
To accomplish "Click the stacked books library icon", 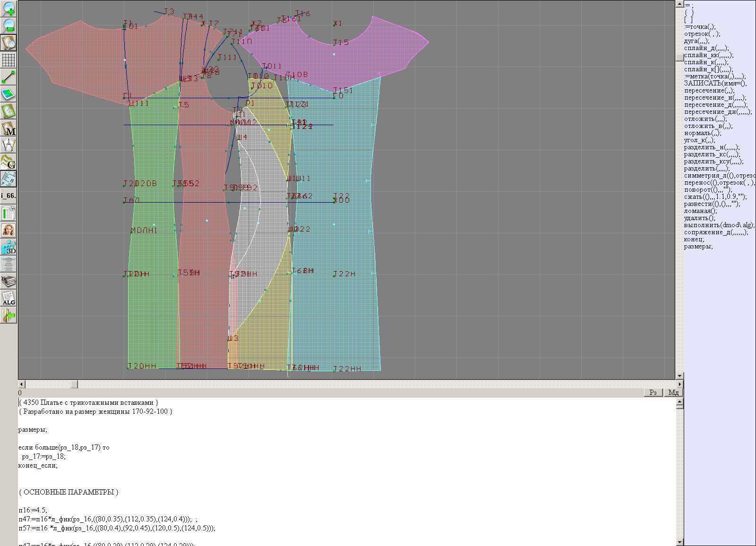I will tap(9, 282).
